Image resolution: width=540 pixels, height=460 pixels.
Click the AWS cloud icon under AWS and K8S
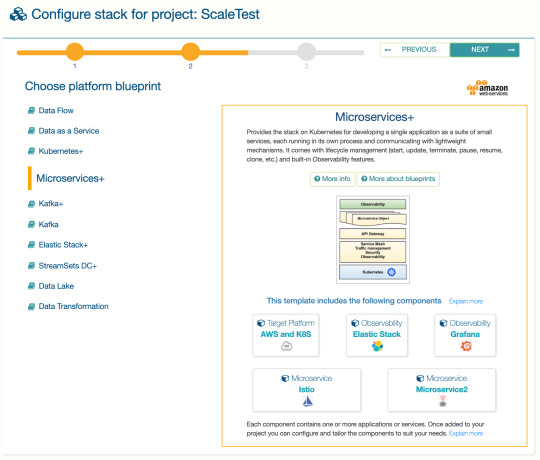click(x=287, y=346)
